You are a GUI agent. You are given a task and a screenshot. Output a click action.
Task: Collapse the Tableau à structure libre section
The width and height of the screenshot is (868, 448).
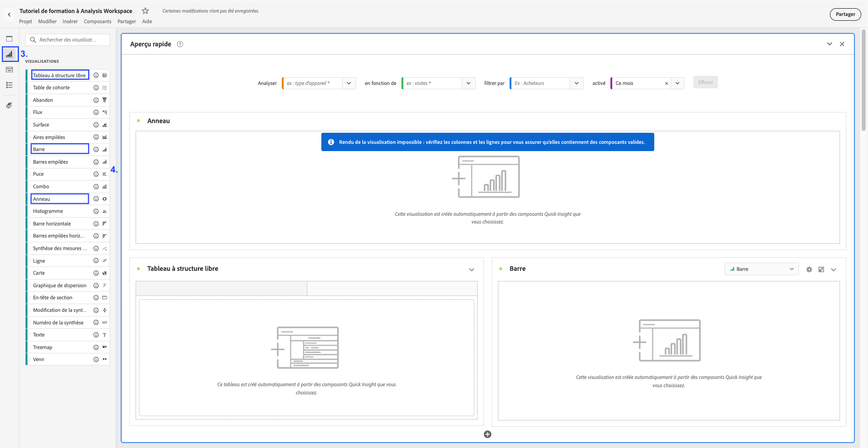(x=471, y=270)
